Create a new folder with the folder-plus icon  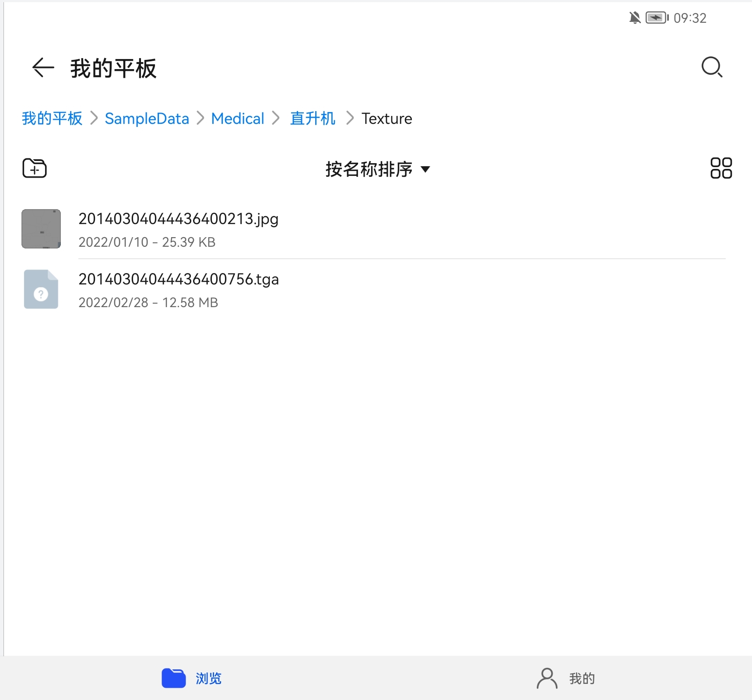tap(35, 168)
